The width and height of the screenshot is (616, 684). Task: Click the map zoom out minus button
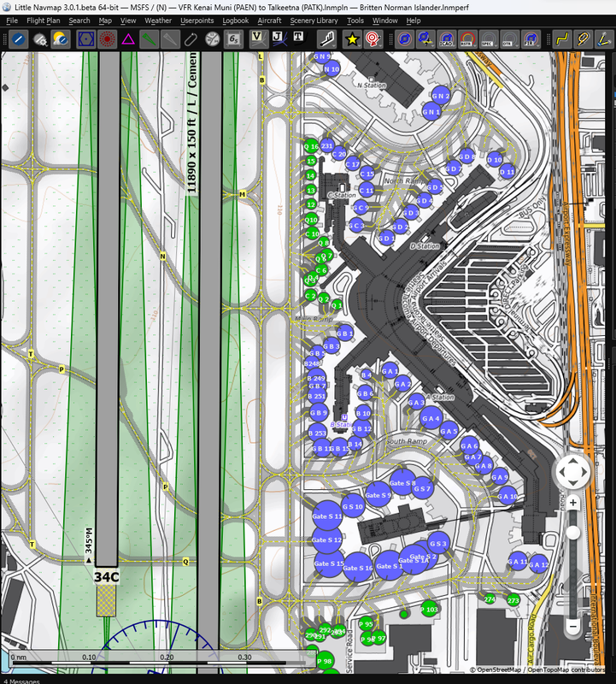pos(572,627)
